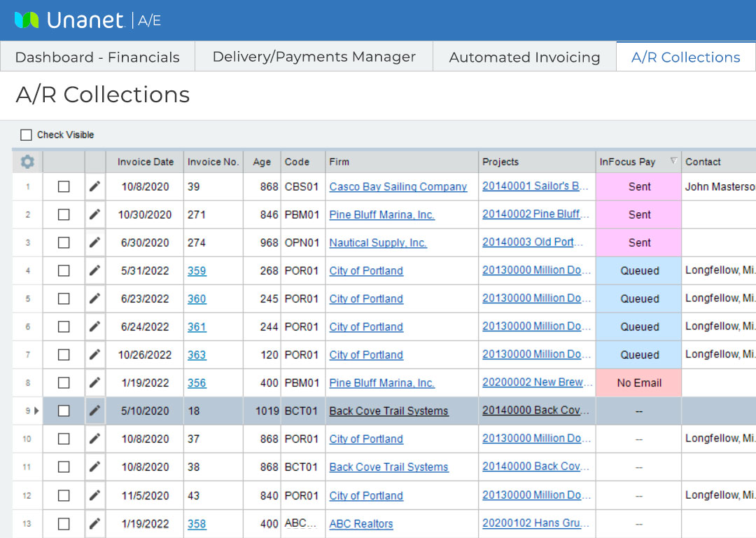Switch to Dashboard - Financials tab
Screen dimensions: 756x538
(97, 57)
